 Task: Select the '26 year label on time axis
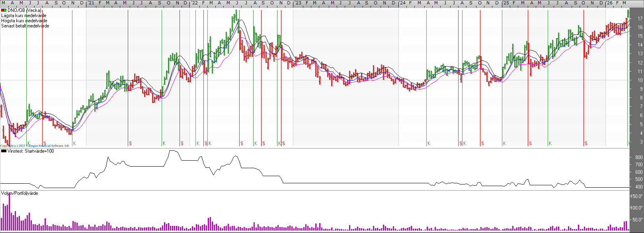[609, 3]
